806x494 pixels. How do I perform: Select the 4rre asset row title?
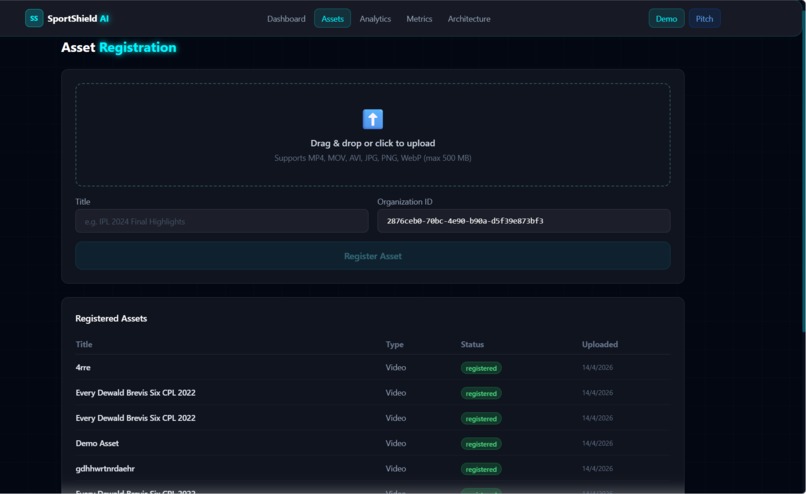pos(83,368)
